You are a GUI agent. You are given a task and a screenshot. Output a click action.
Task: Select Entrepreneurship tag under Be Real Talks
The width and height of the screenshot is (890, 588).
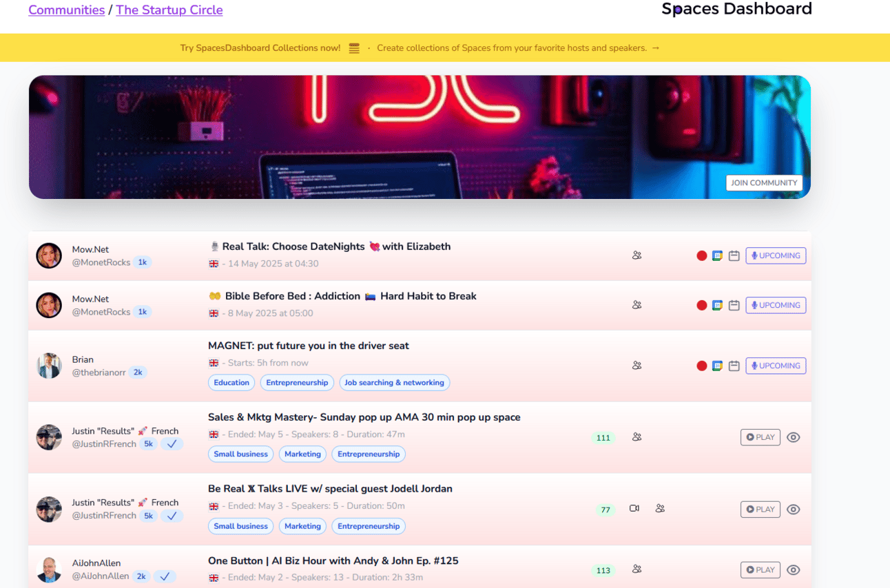(x=369, y=526)
